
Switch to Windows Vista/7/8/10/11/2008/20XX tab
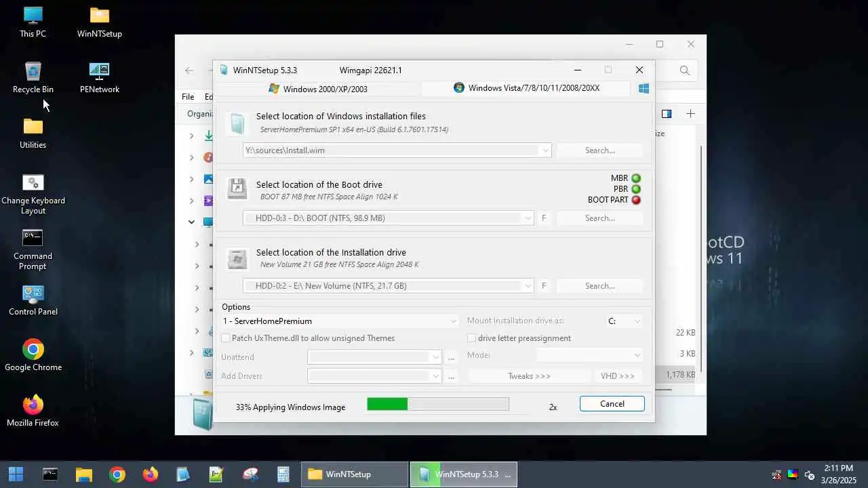coord(526,88)
